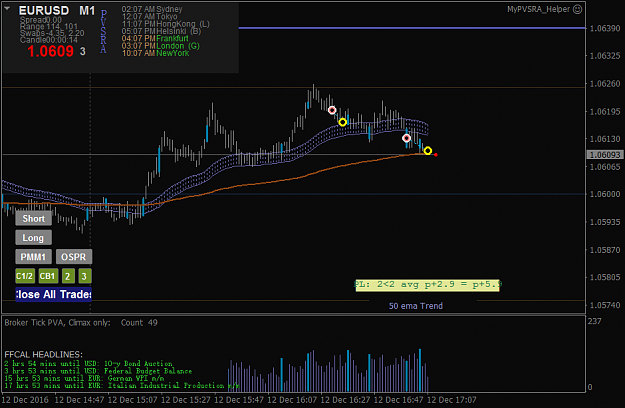Click the NewYork session time
Screen dimensions: 625x408
coord(155,53)
